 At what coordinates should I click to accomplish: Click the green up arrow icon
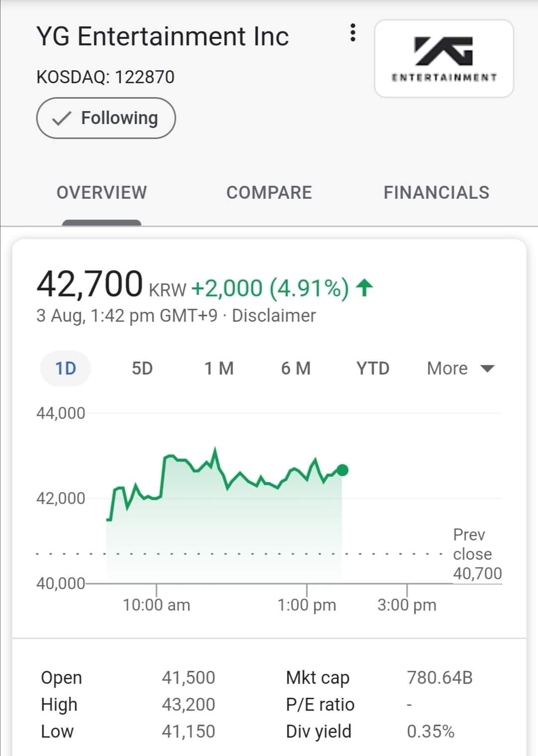coord(365,288)
